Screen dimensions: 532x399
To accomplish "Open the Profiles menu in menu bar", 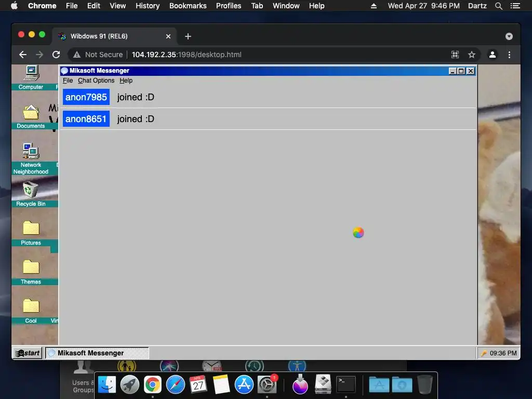I will (x=229, y=6).
